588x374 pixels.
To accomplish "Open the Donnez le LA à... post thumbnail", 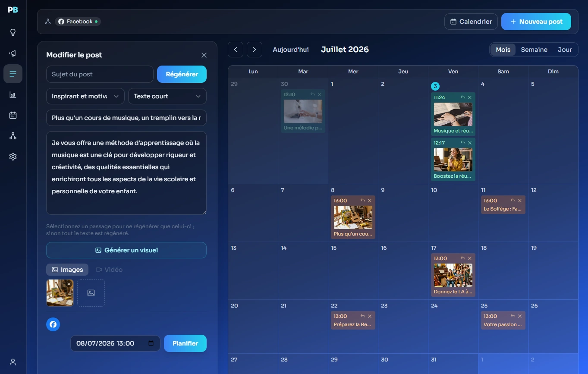I will click(453, 275).
